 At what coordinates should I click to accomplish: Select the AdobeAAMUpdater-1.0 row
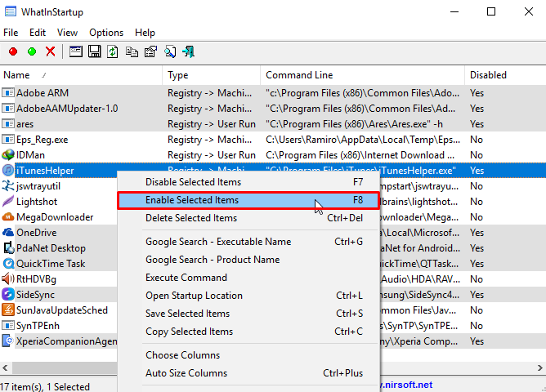point(273,109)
